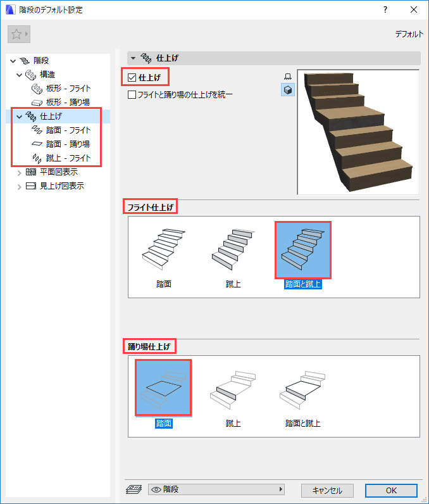429x504 pixels.
Task: Expand the 平面図表示 tree node
Action: [19, 173]
